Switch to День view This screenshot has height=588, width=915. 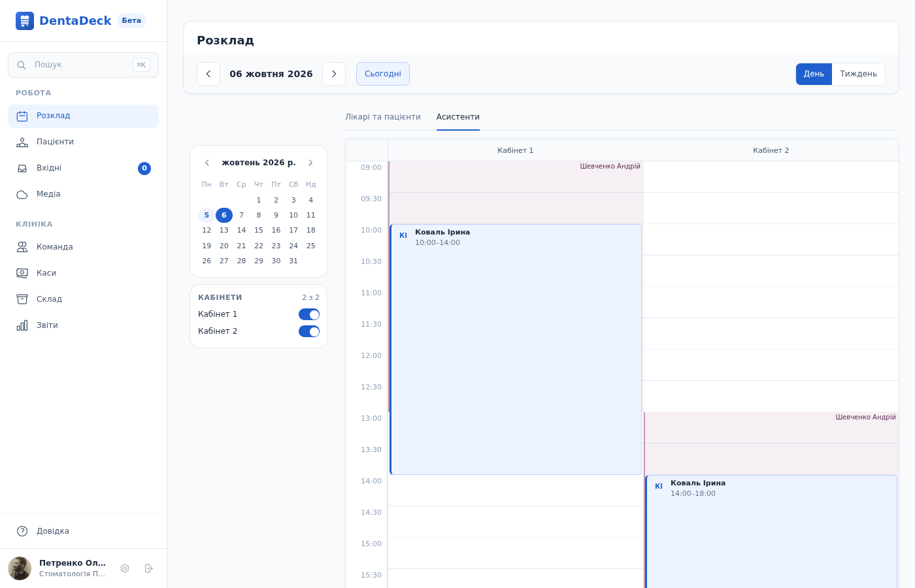(814, 74)
